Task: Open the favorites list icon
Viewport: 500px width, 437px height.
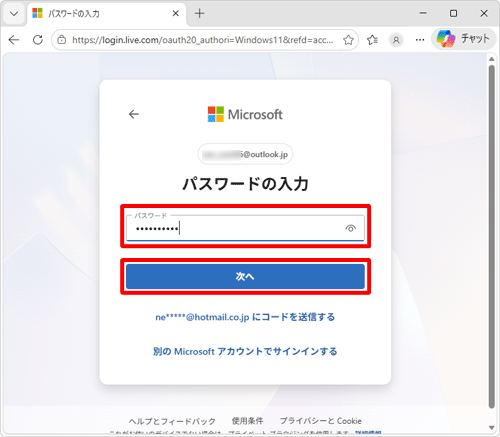Action: coord(372,40)
